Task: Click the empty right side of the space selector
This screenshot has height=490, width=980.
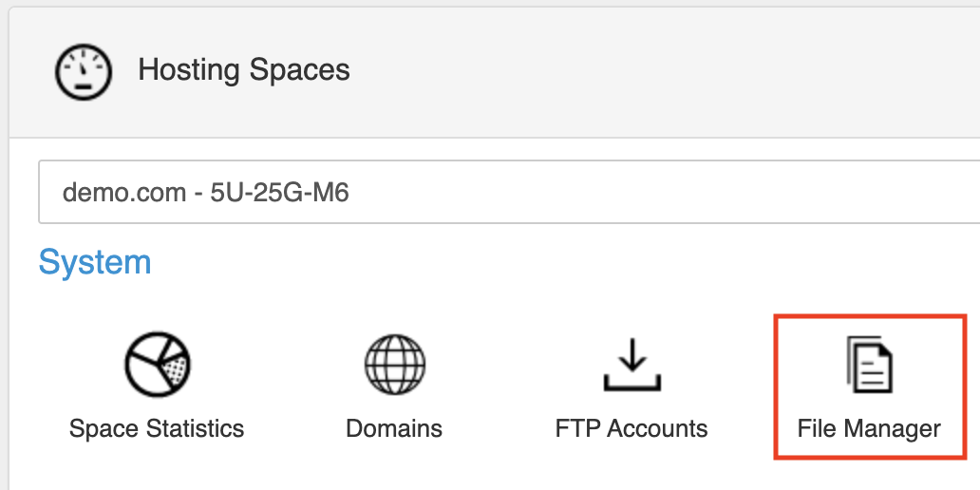Action: (x=807, y=194)
